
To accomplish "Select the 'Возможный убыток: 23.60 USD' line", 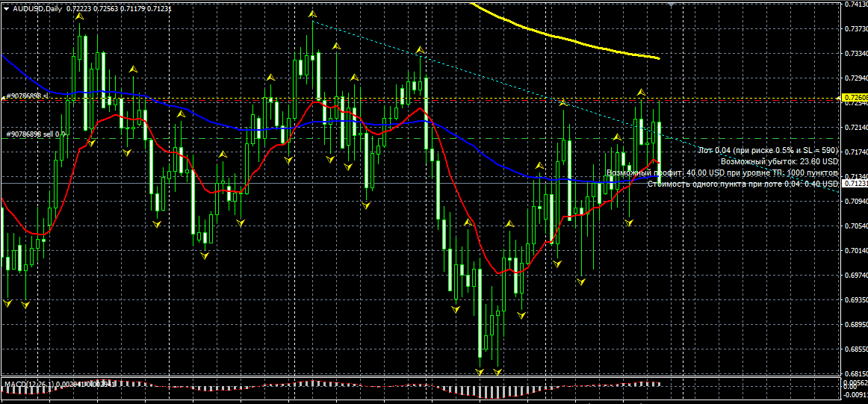I will pos(779,161).
